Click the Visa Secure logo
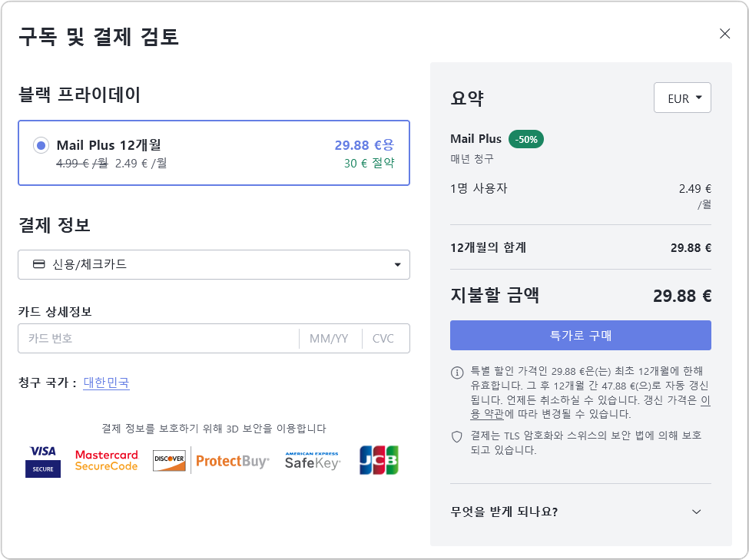This screenshot has width=749, height=560. (x=42, y=461)
